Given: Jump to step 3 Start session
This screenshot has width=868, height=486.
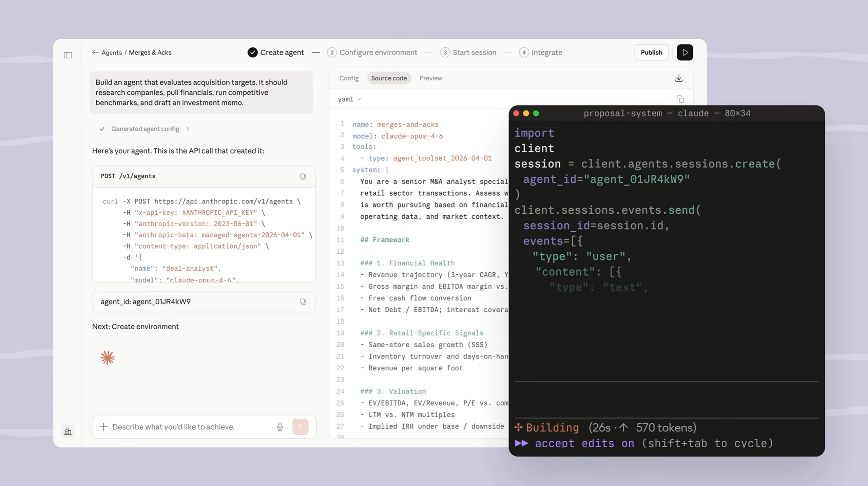Looking at the screenshot, I should (x=468, y=52).
